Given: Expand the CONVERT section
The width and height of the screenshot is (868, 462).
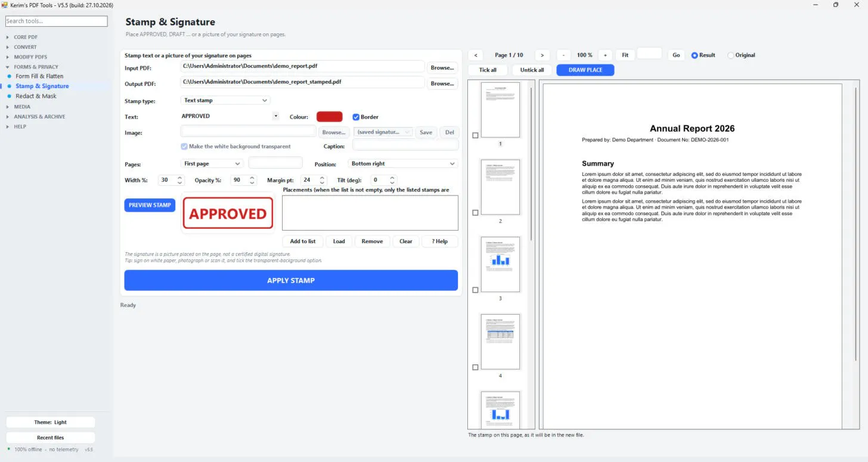Looking at the screenshot, I should point(25,47).
